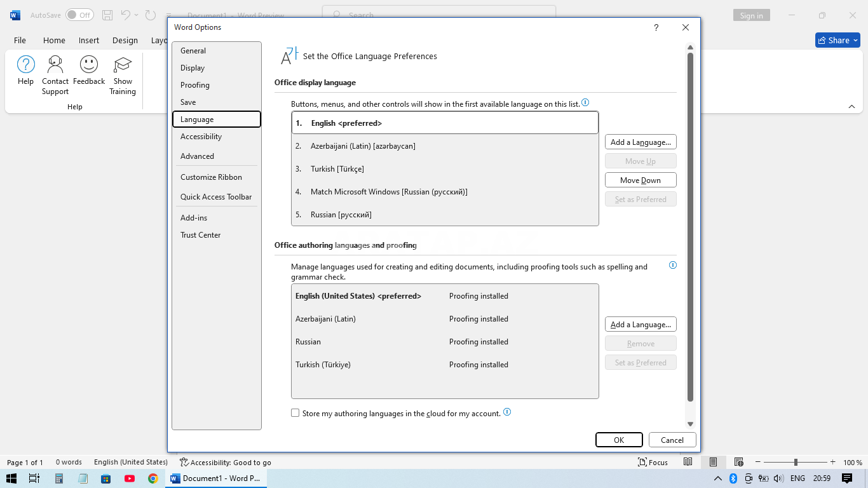Open the Trust Center category

pyautogui.click(x=216, y=235)
